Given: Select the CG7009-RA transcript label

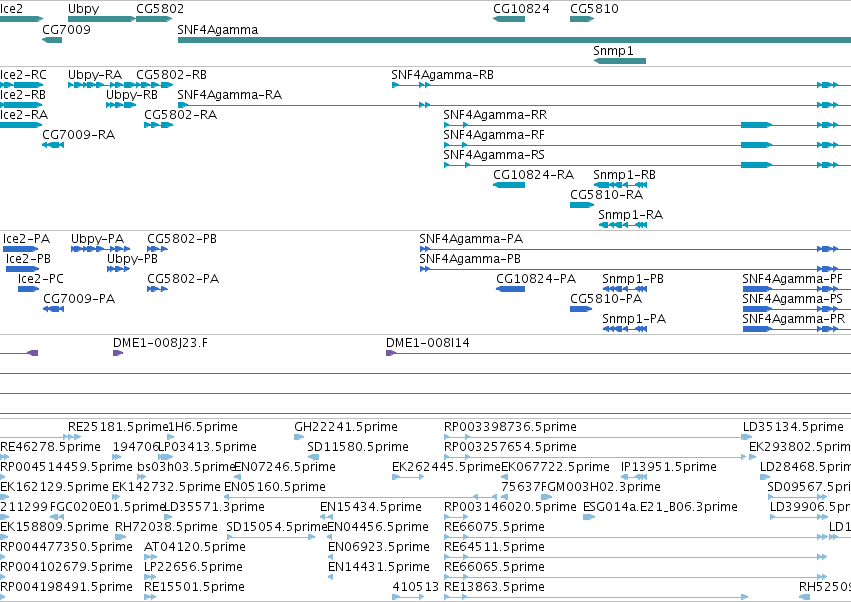Looking at the screenshot, I should pos(79,134).
